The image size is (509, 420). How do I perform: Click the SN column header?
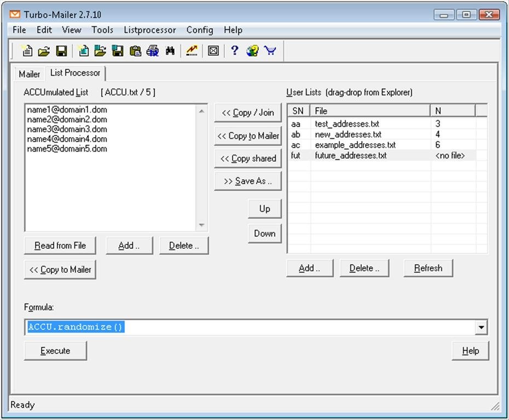pos(299,111)
